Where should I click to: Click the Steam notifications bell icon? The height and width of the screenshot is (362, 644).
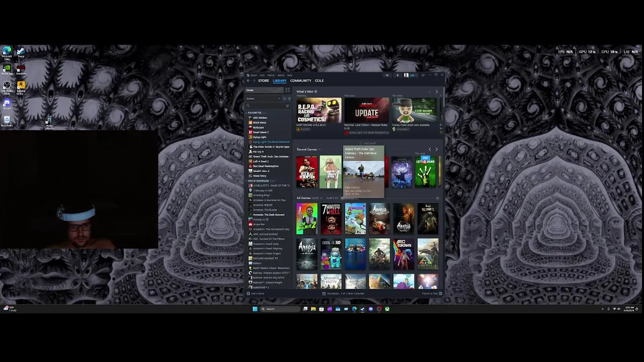click(x=397, y=75)
